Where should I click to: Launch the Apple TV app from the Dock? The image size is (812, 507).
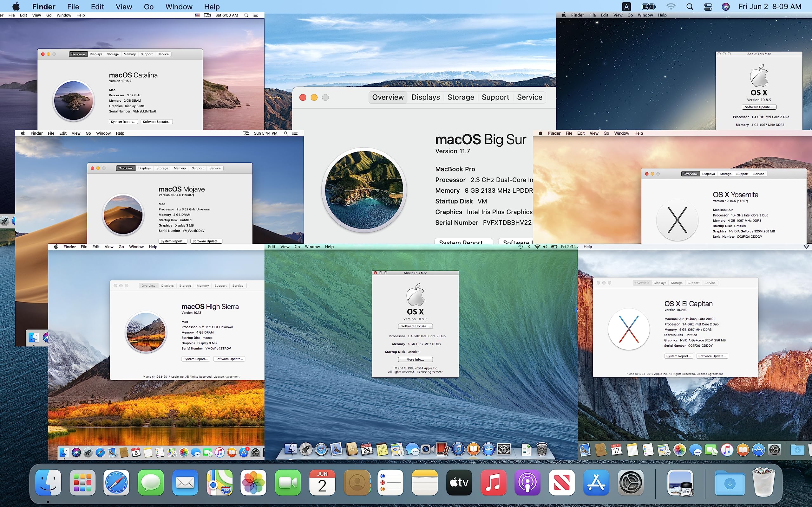459,483
